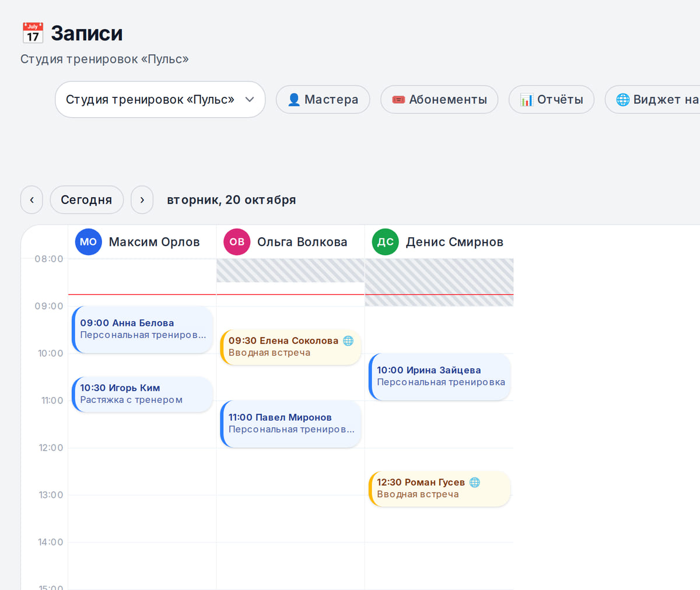Click the person icon on Мастера button
The height and width of the screenshot is (590, 700).
click(294, 100)
